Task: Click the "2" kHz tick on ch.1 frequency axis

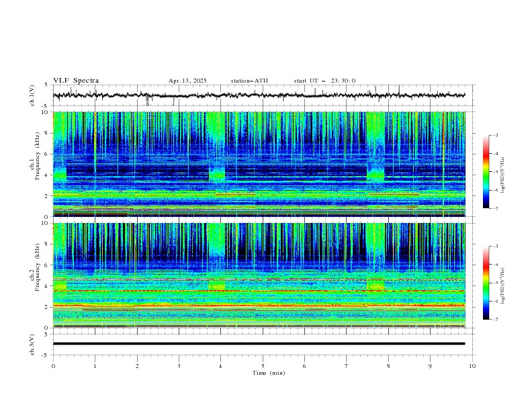Action: click(x=48, y=195)
